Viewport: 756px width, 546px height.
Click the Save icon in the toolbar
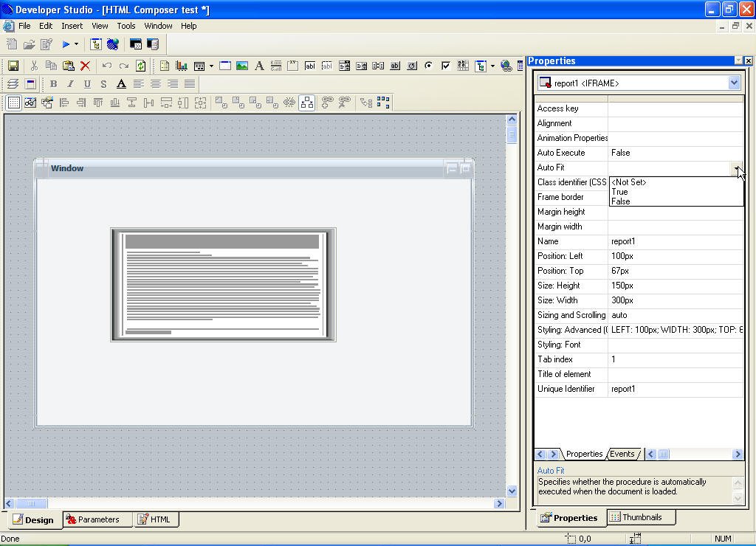click(x=13, y=66)
